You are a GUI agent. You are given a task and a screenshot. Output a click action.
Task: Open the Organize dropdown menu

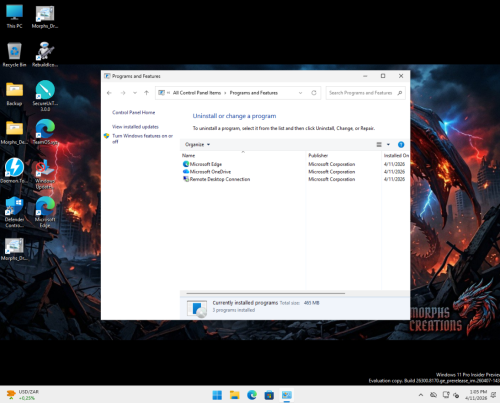click(x=197, y=144)
